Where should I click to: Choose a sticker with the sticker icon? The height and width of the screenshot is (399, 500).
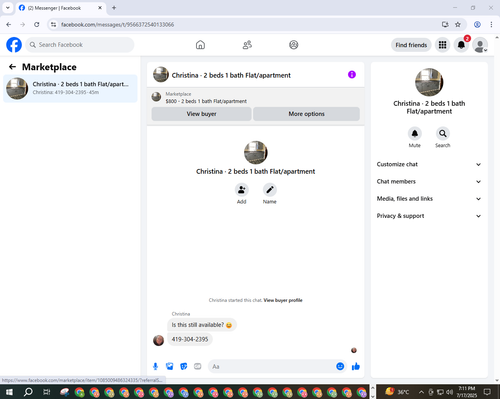click(x=184, y=366)
